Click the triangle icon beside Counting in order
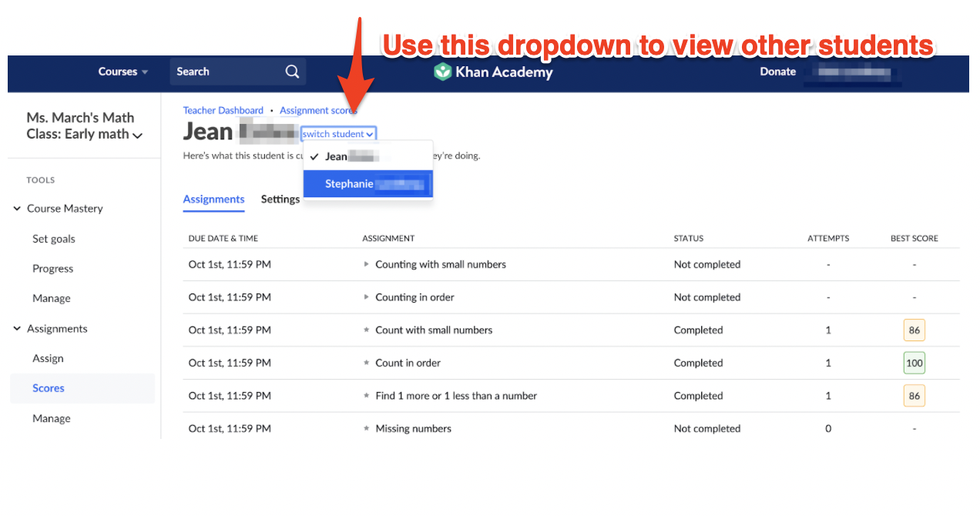The image size is (980, 516). pos(367,297)
